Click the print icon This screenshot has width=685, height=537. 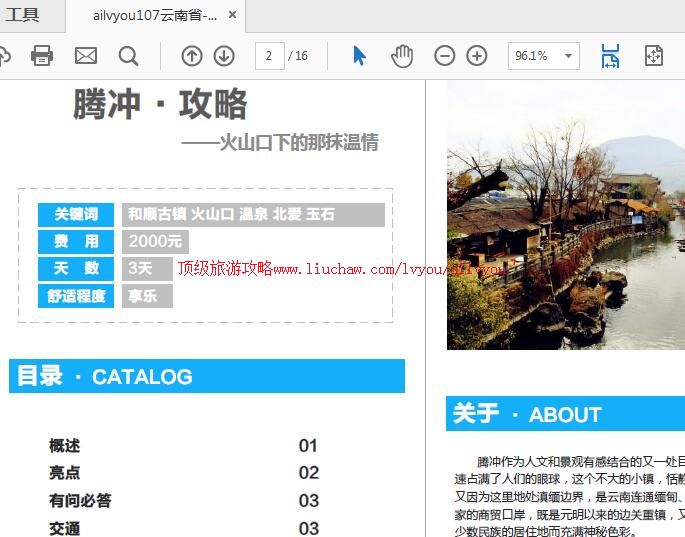[42, 56]
